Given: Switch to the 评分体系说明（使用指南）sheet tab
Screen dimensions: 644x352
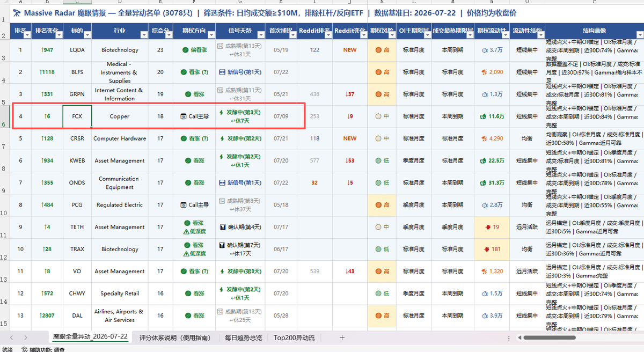Looking at the screenshot, I should 176,338.
